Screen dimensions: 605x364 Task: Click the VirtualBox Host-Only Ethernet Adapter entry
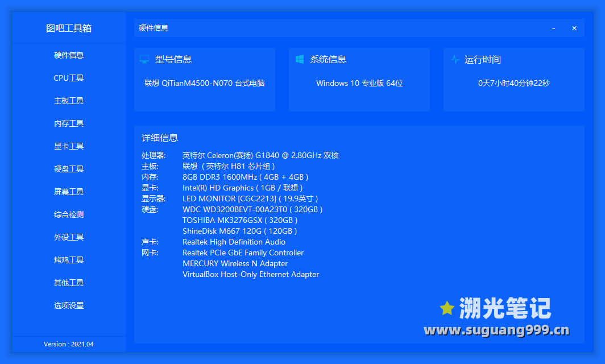pos(251,275)
